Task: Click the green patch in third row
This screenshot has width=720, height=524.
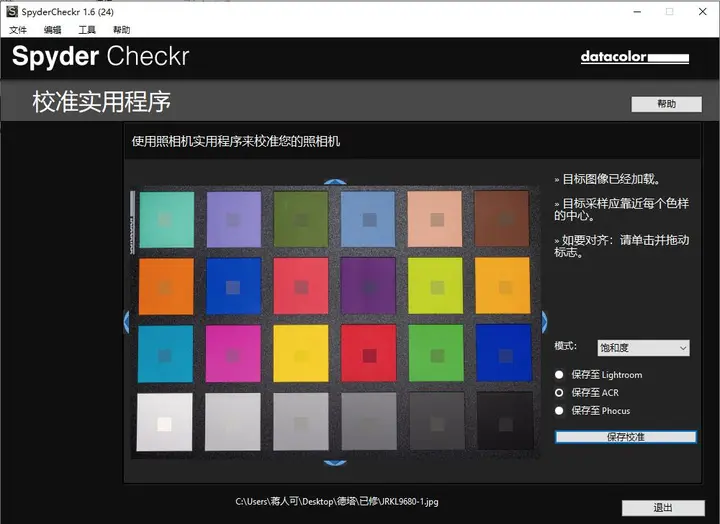Action: tap(436, 353)
